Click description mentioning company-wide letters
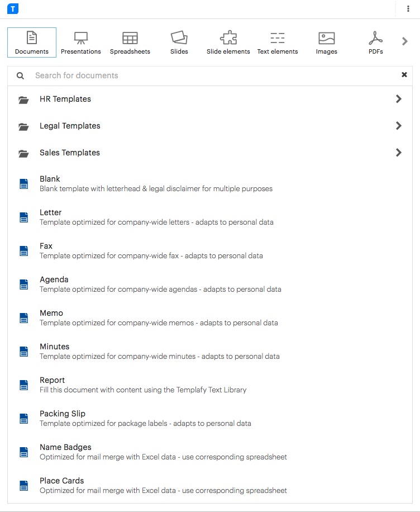This screenshot has width=420, height=512. pyautogui.click(x=156, y=222)
